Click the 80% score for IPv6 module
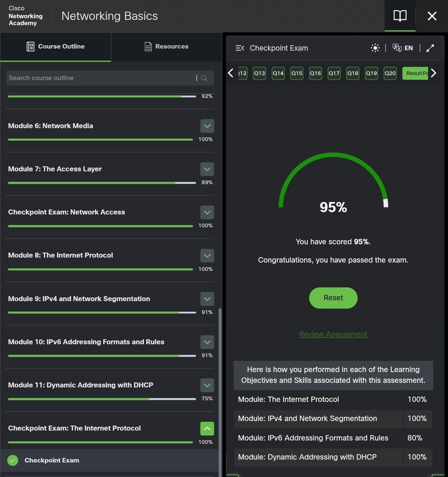The width and height of the screenshot is (448, 477). [x=415, y=438]
